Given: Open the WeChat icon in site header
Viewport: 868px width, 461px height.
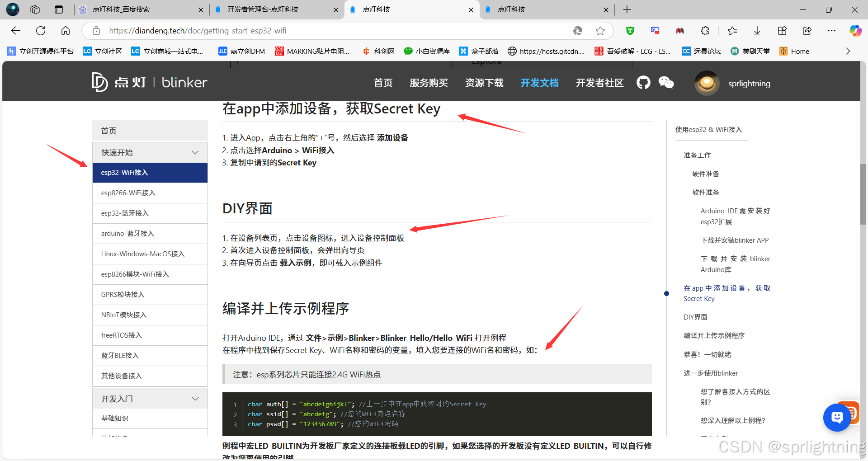Looking at the screenshot, I should tap(666, 83).
